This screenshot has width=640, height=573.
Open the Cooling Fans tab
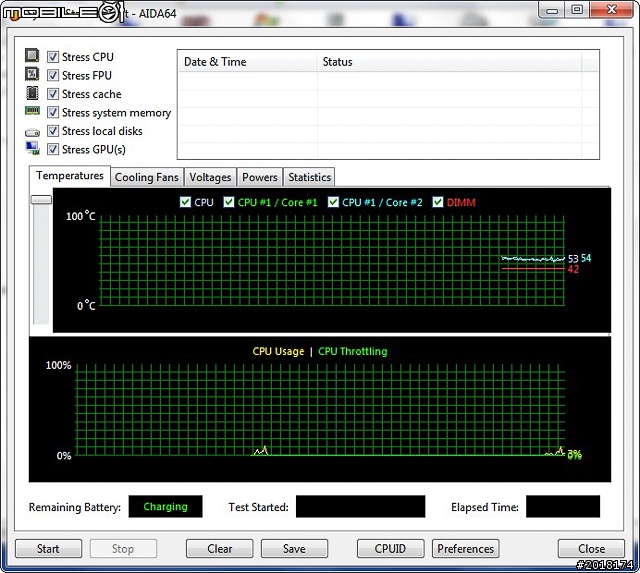[x=147, y=178]
